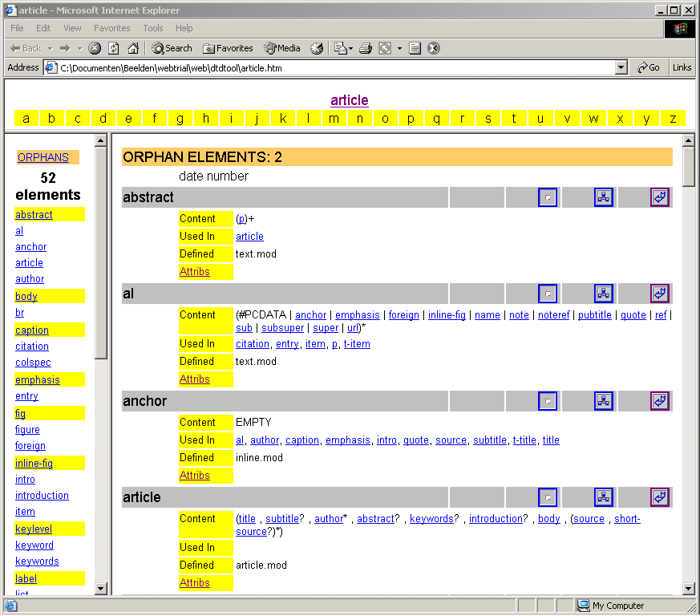Click the Links toolbar label
The height and width of the screenshot is (616, 700).
pyautogui.click(x=682, y=68)
